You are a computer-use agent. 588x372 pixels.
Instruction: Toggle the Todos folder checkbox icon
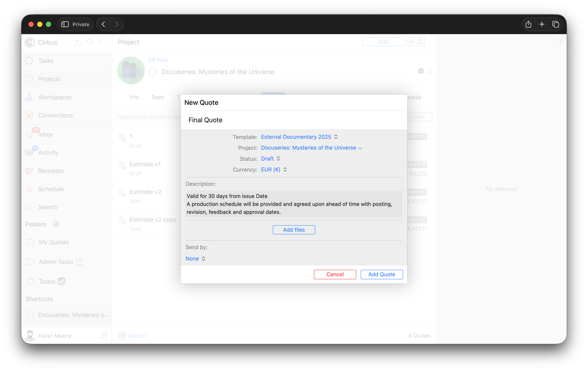[x=62, y=281]
